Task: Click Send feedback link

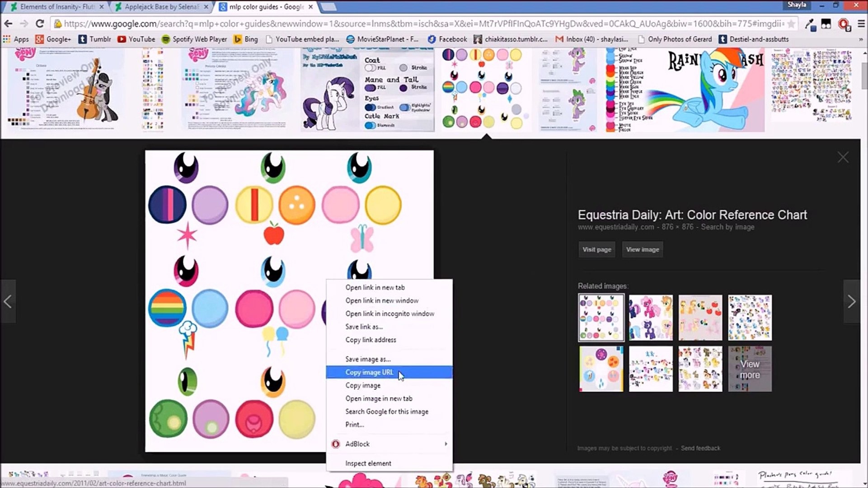Action: click(700, 448)
